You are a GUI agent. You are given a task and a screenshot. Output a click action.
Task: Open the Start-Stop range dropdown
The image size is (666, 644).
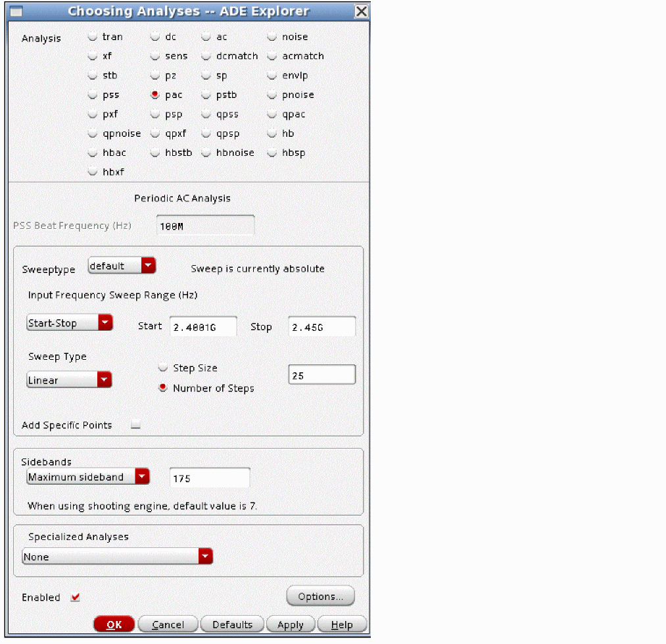(70, 323)
